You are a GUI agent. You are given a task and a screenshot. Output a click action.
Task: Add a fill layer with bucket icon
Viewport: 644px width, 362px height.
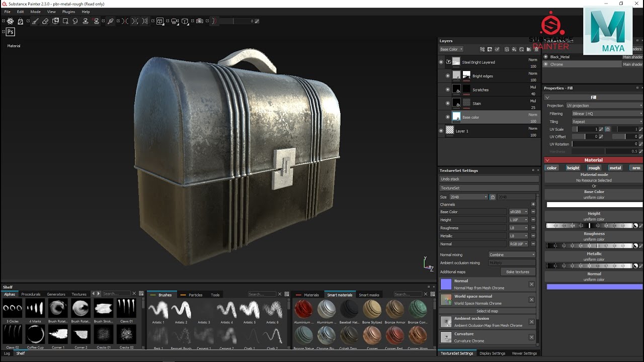click(x=514, y=49)
